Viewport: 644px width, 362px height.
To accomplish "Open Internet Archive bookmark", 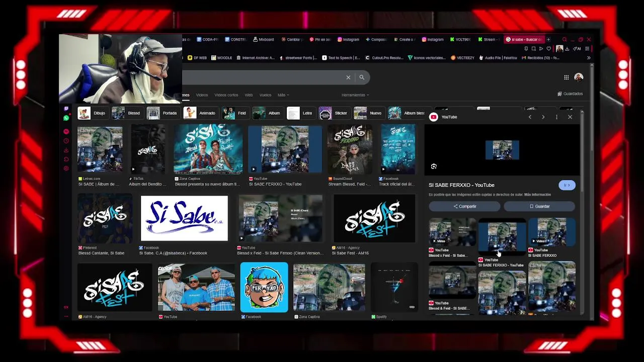I will pos(256,58).
